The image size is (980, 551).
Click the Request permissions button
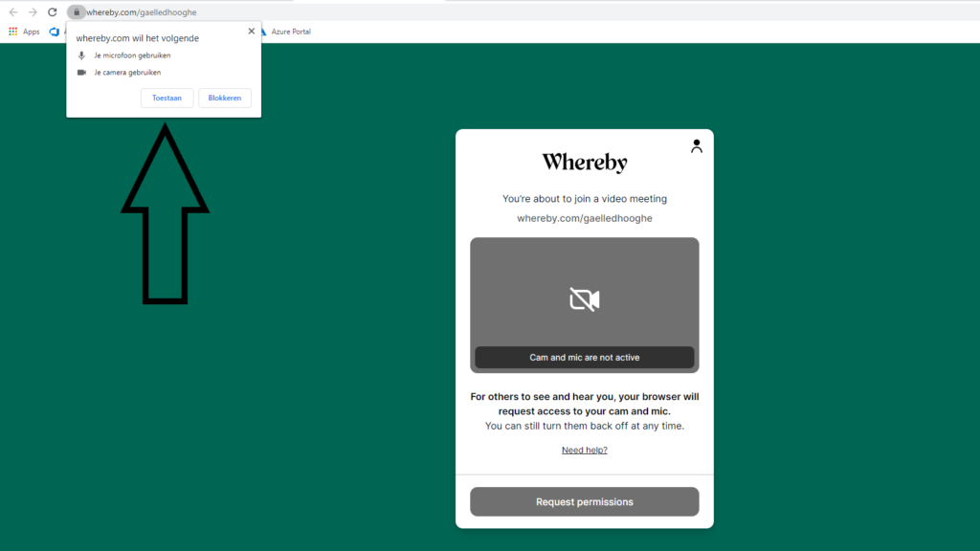pos(585,501)
